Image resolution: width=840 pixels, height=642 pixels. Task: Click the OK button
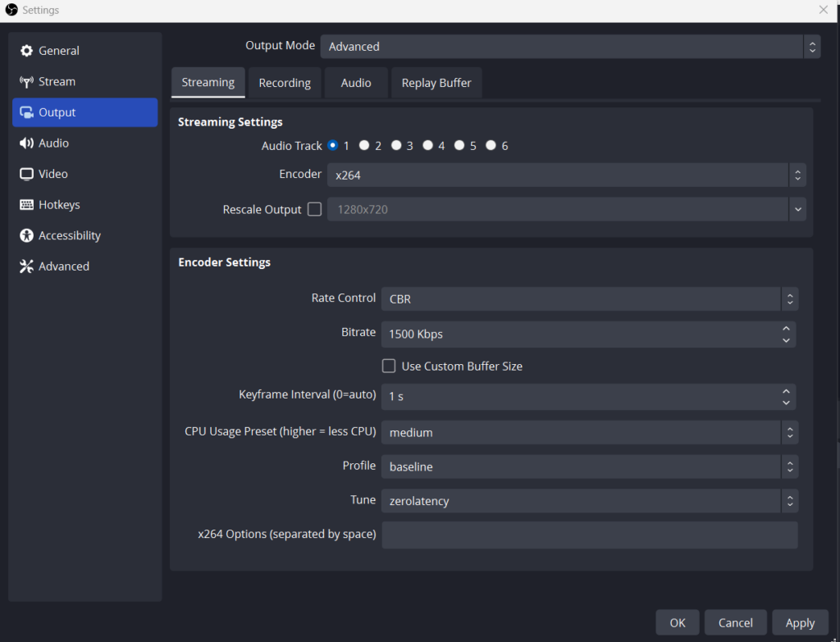coord(677,622)
